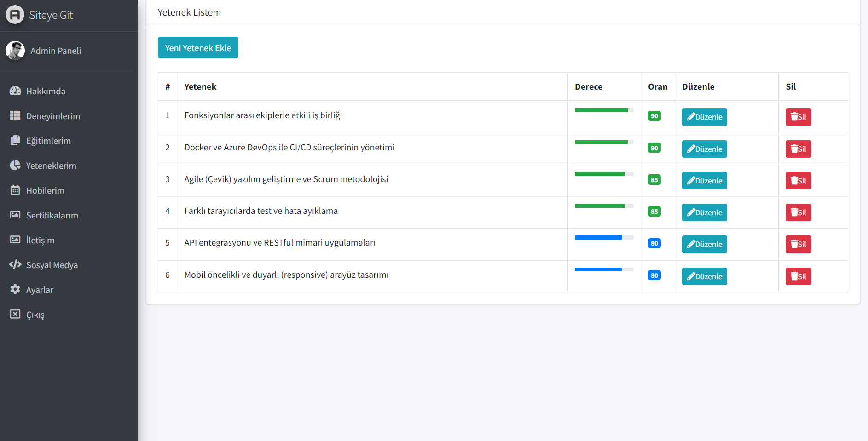
Task: Delete the Docker ve Azure DevOps skill
Action: pyautogui.click(x=798, y=149)
